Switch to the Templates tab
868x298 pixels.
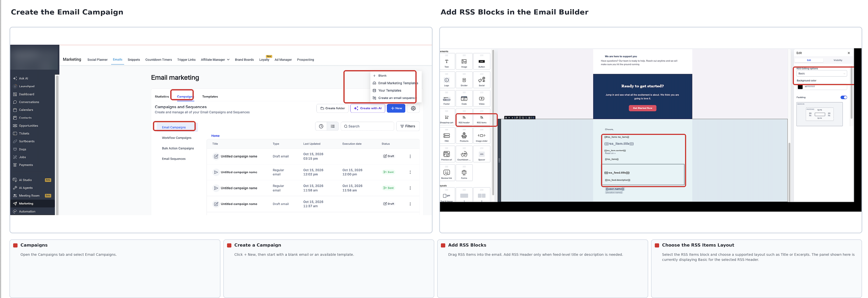tap(210, 97)
